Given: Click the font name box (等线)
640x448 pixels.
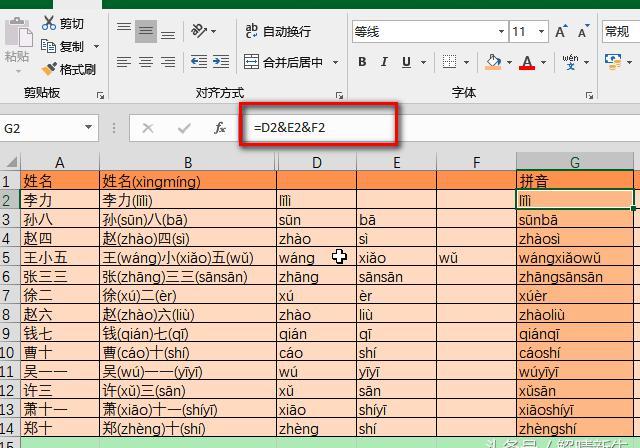Looking at the screenshot, I should (424, 31).
